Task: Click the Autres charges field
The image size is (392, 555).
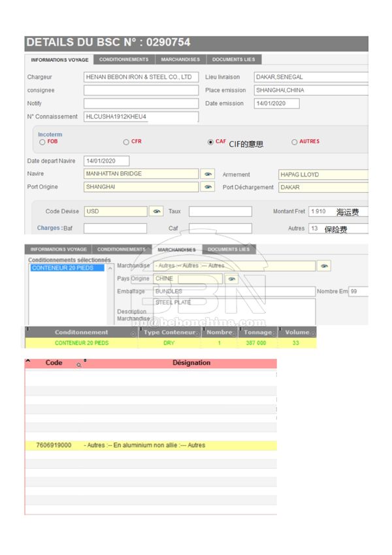Action: [x=338, y=228]
